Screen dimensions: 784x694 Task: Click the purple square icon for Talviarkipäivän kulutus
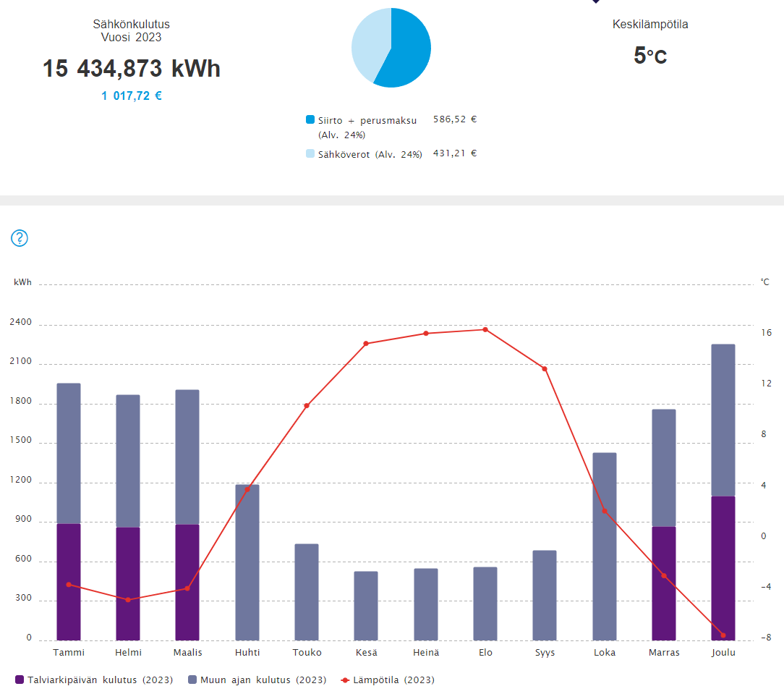click(x=20, y=680)
